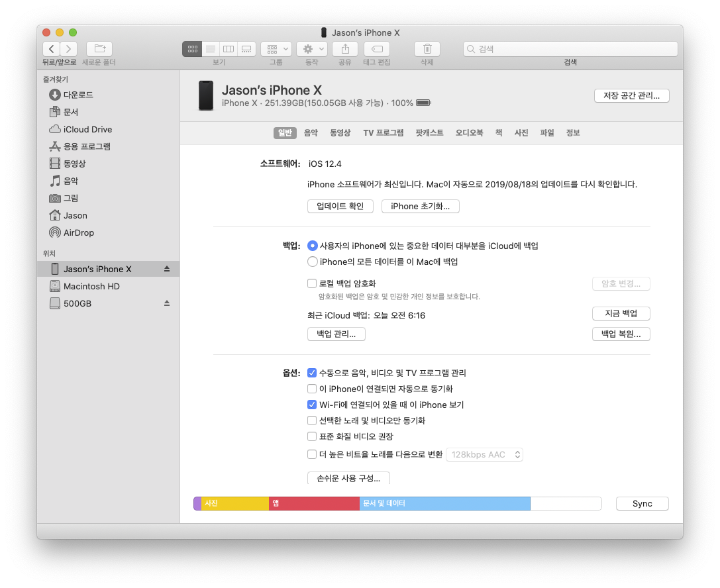Switch to the 일반 tab

[285, 132]
